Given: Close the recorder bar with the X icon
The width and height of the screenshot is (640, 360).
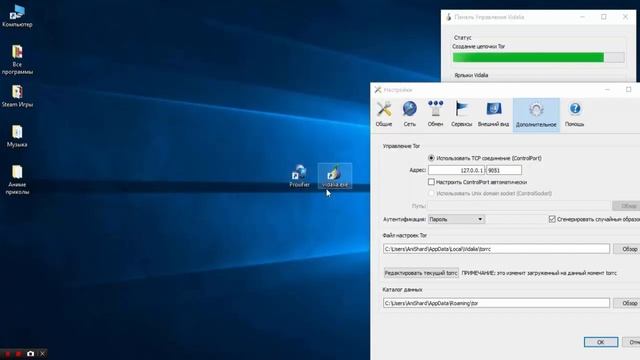Looking at the screenshot, I should 42,353.
